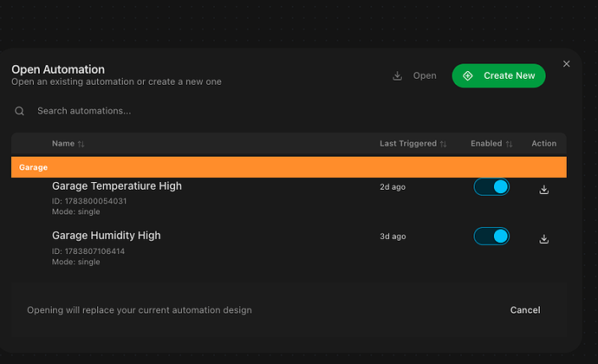598x364 pixels.
Task: Select Garage Temperatiure High row title
Action: [117, 185]
